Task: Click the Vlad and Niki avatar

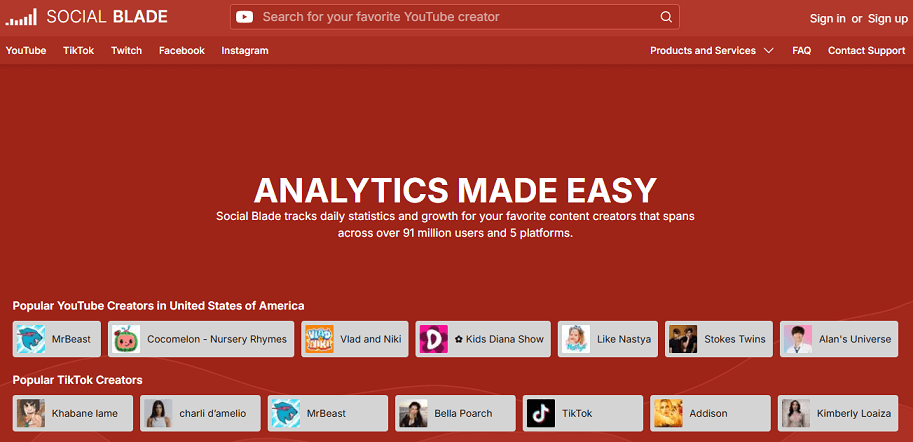Action: pyautogui.click(x=319, y=339)
